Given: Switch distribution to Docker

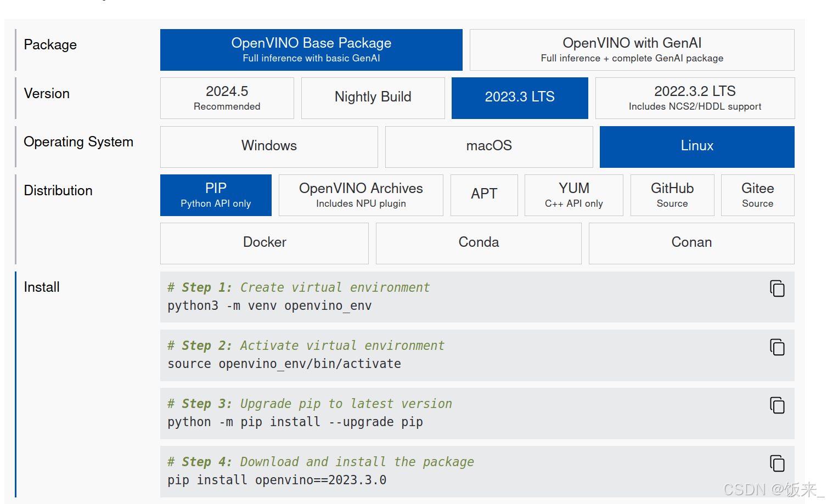Looking at the screenshot, I should [x=264, y=242].
